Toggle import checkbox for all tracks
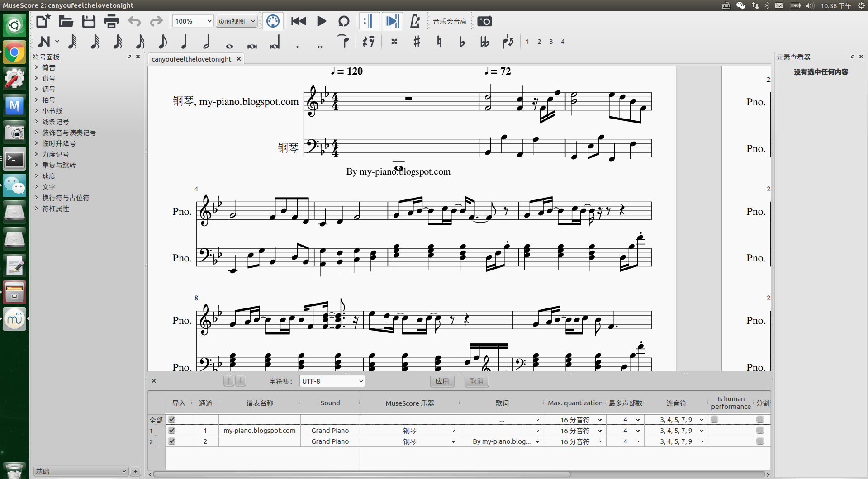The width and height of the screenshot is (868, 479). [171, 419]
